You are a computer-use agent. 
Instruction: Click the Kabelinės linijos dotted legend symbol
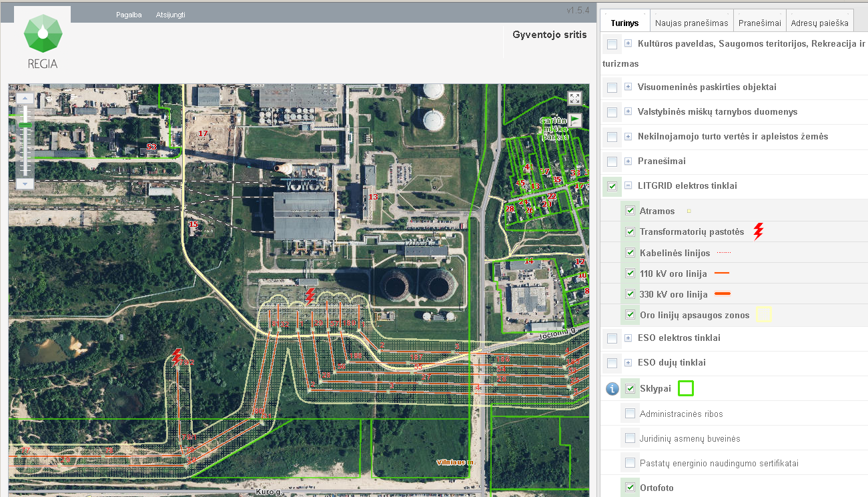click(x=724, y=253)
